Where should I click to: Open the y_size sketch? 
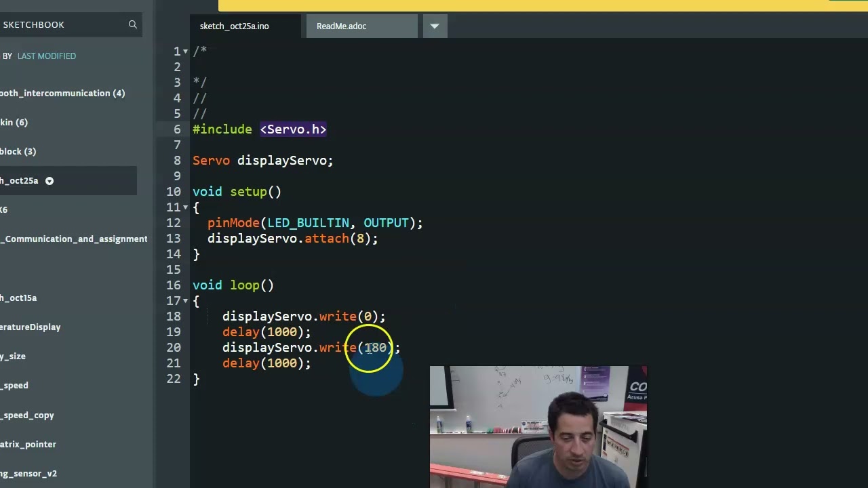pos(13,356)
